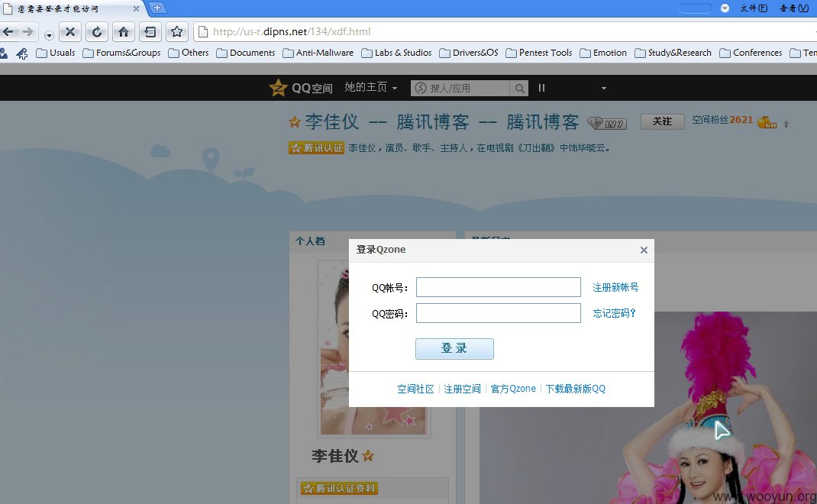
Task: Click the 腾讯认证 badge under the title
Action: (316, 148)
